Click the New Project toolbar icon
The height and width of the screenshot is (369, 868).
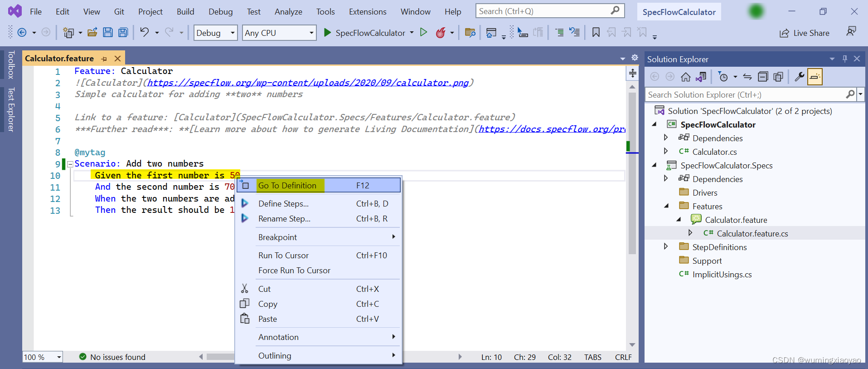click(68, 32)
